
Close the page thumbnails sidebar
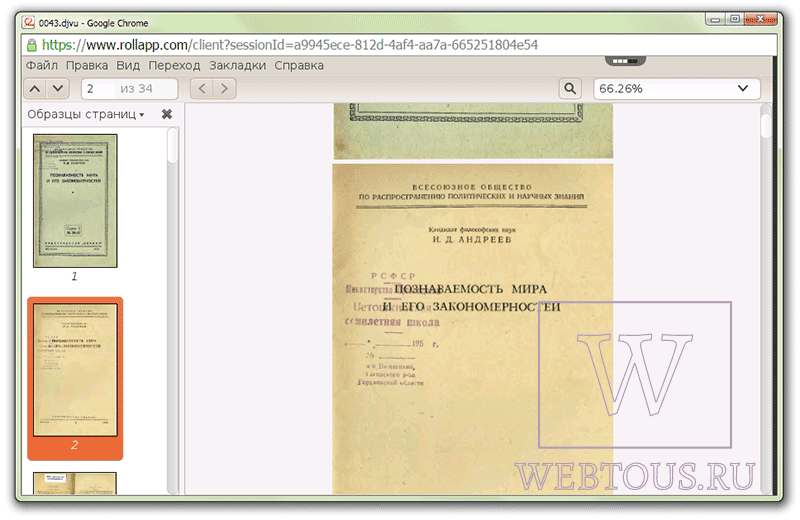click(x=167, y=114)
